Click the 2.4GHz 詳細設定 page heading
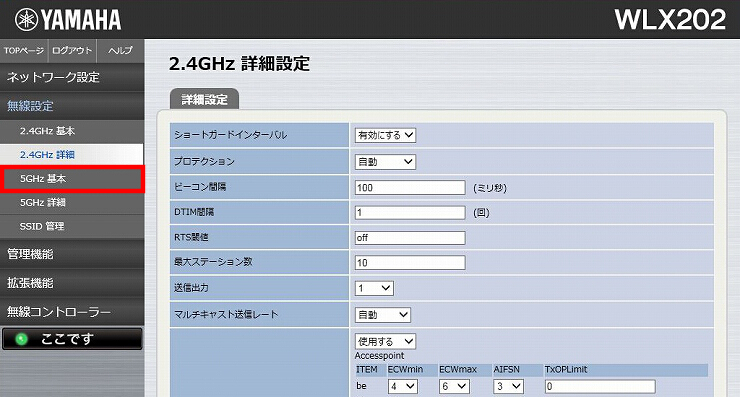The width and height of the screenshot is (740, 397). point(239,64)
